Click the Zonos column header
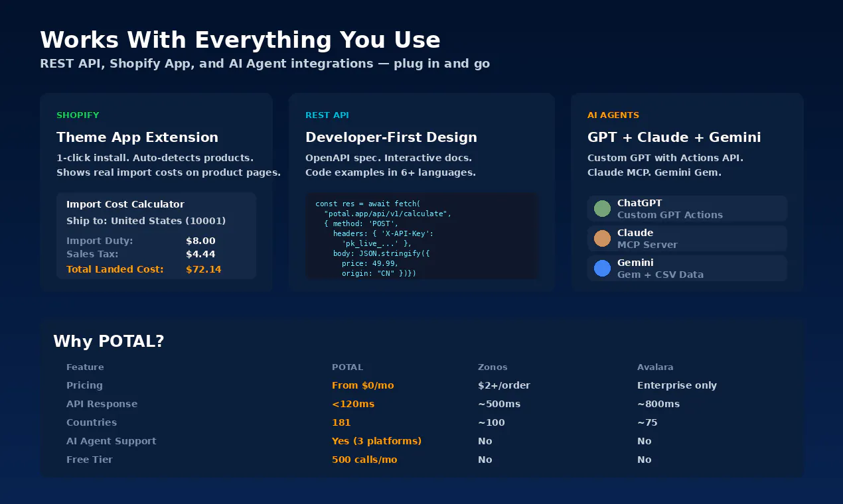This screenshot has height=504, width=843. (493, 367)
